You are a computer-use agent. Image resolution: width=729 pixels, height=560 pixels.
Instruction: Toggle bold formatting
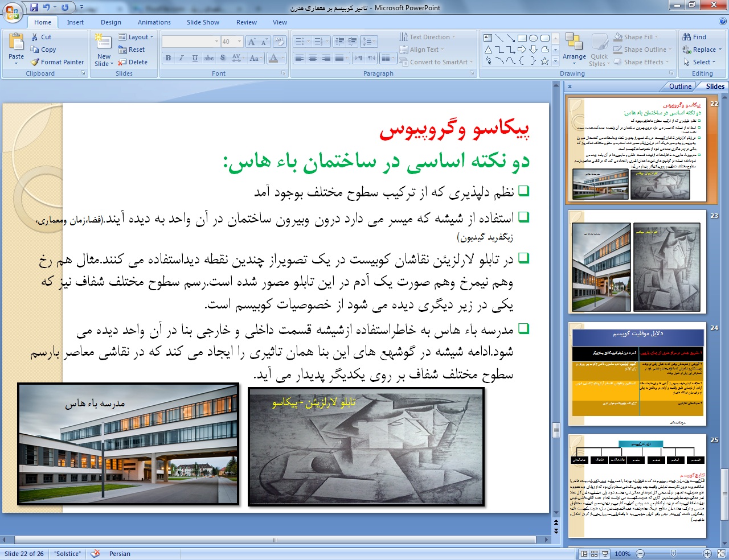pos(168,58)
